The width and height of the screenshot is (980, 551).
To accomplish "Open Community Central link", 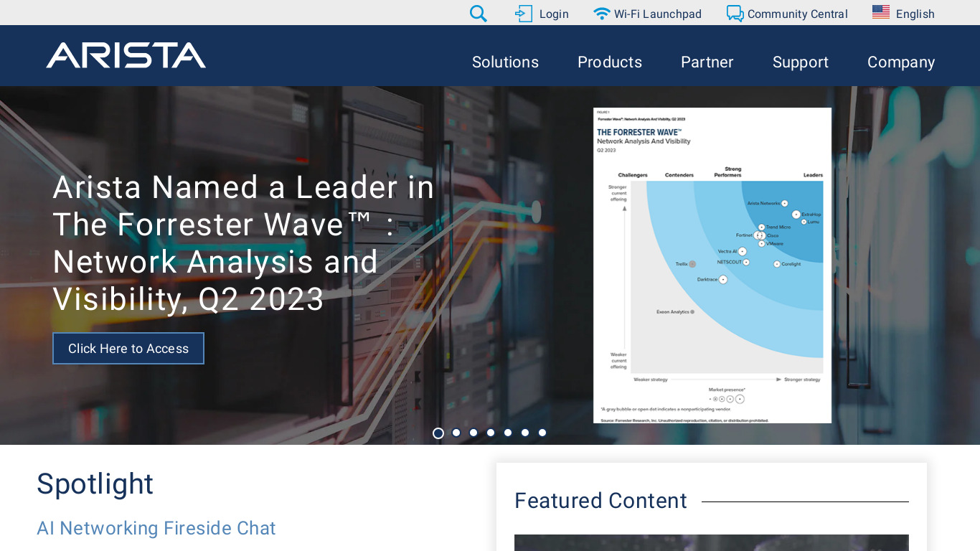I will [798, 14].
